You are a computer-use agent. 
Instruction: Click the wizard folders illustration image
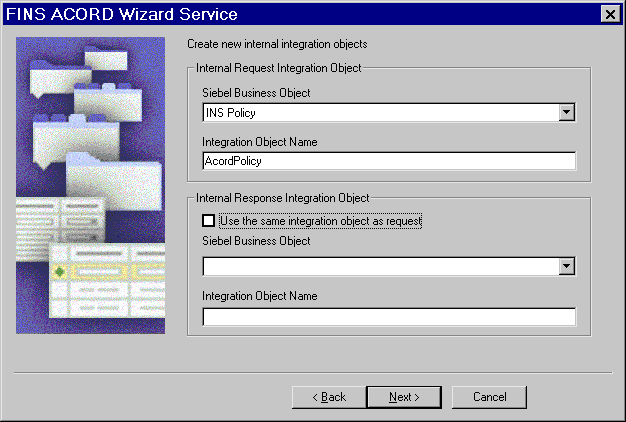(91, 185)
